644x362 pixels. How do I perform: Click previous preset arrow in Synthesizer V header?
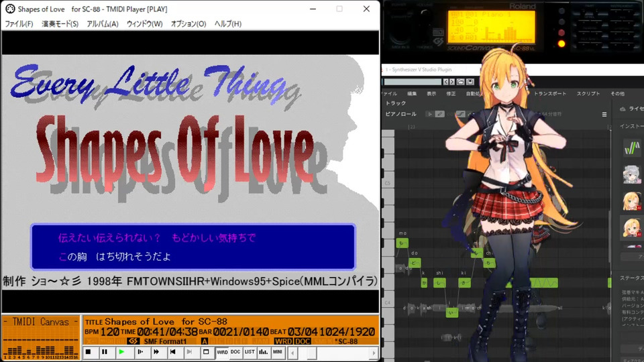pos(445,82)
